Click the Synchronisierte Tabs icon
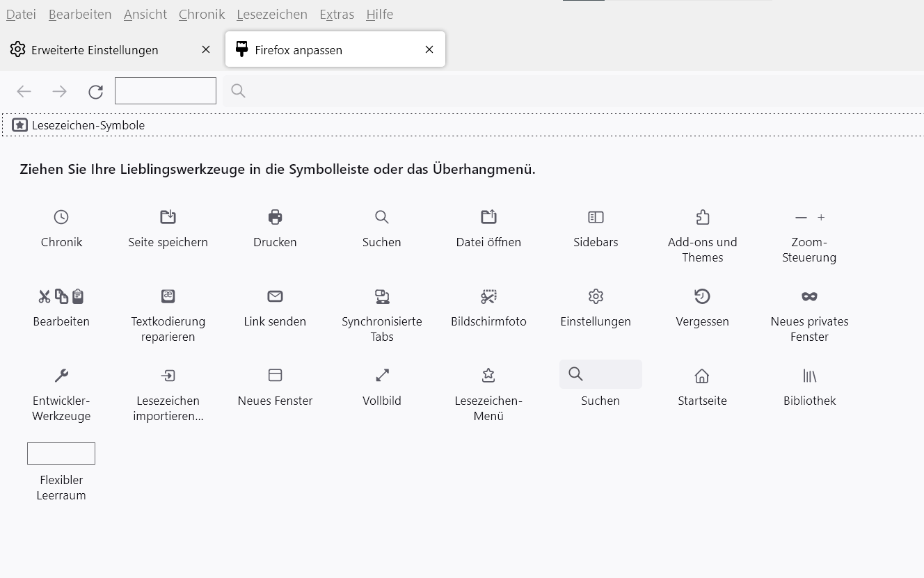924x578 pixels. pos(382,296)
